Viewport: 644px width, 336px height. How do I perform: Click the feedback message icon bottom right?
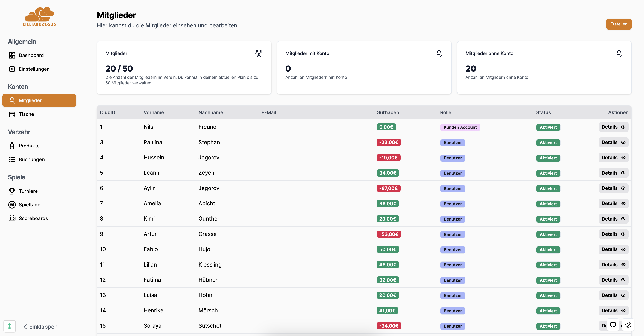point(613,325)
